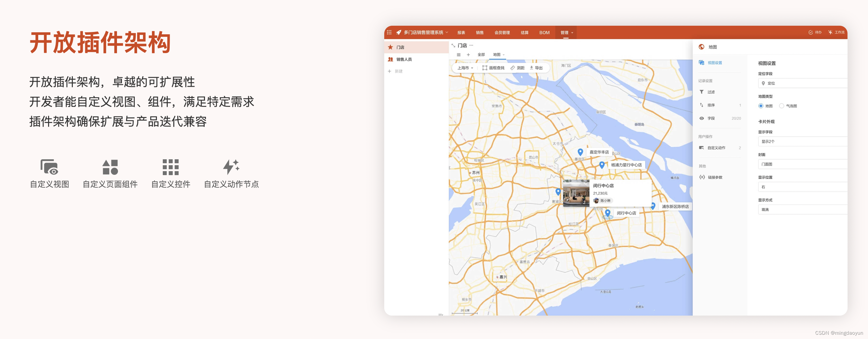868x339 pixels.
Task: Select 门店 in the sidebar
Action: click(x=416, y=47)
